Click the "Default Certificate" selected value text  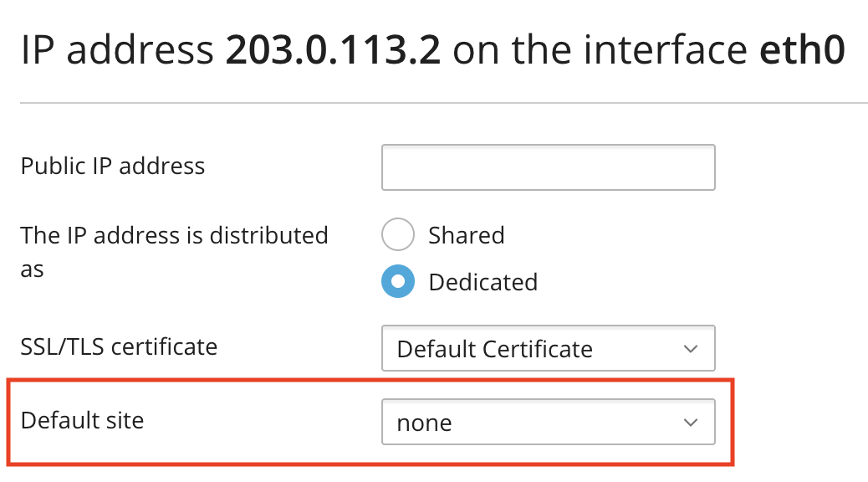(494, 349)
